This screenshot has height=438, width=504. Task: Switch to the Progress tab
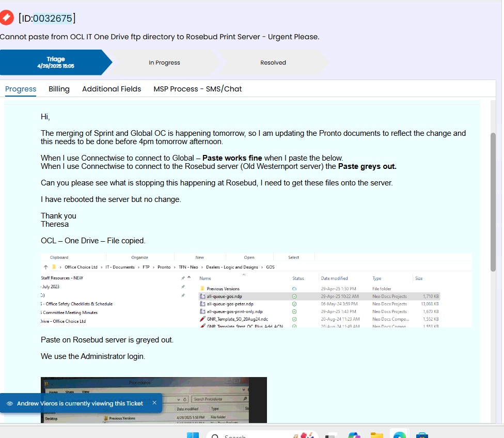point(21,89)
